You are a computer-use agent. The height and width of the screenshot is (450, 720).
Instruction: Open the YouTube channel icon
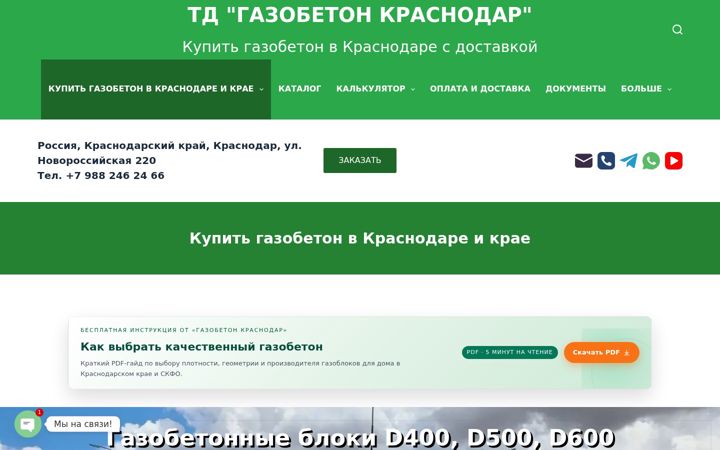click(x=674, y=161)
